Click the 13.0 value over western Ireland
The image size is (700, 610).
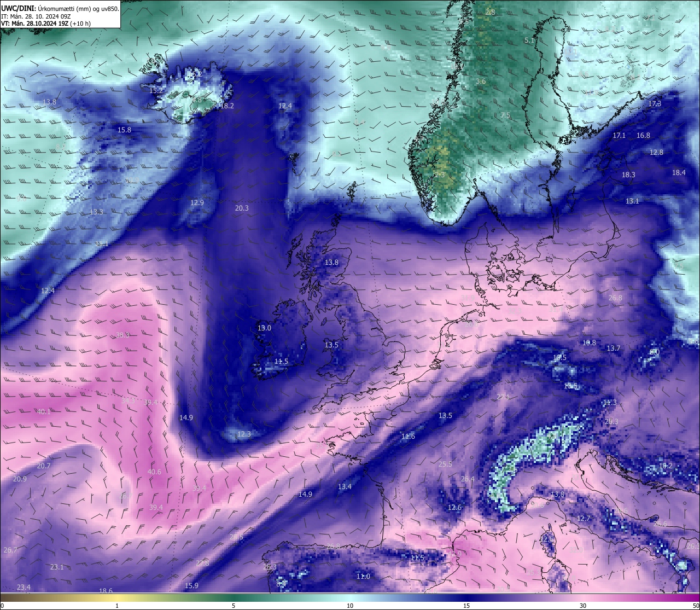click(264, 328)
